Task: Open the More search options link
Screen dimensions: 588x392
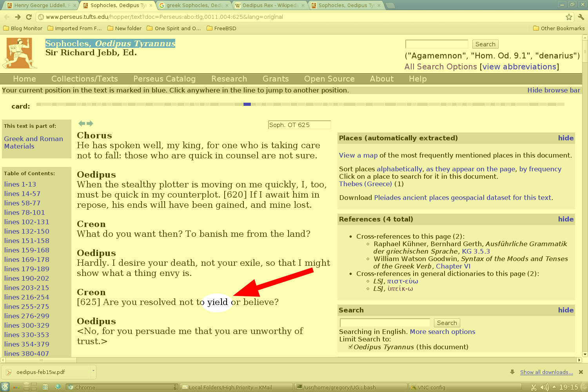Action: click(x=443, y=332)
